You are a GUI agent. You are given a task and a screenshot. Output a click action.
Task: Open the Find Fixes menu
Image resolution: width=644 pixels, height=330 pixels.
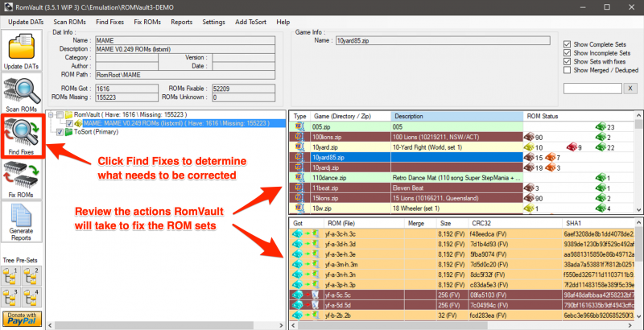pos(109,23)
